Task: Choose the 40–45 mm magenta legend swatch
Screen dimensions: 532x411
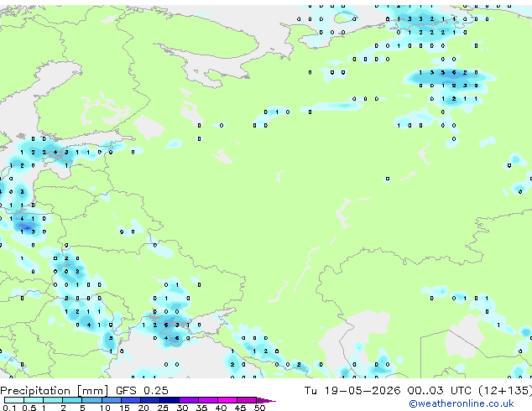Action: coord(227,400)
